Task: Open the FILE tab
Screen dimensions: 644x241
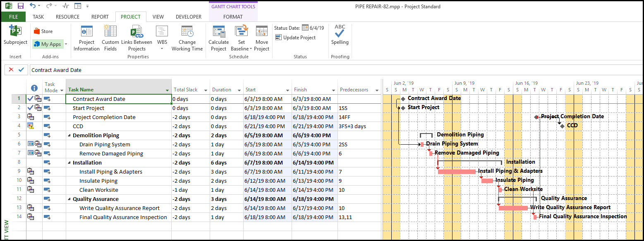Action: point(13,17)
